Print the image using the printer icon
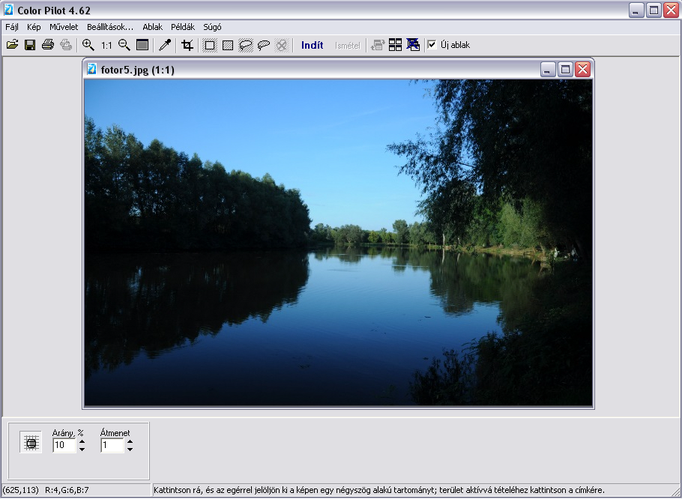This screenshot has height=499, width=682. point(48,45)
